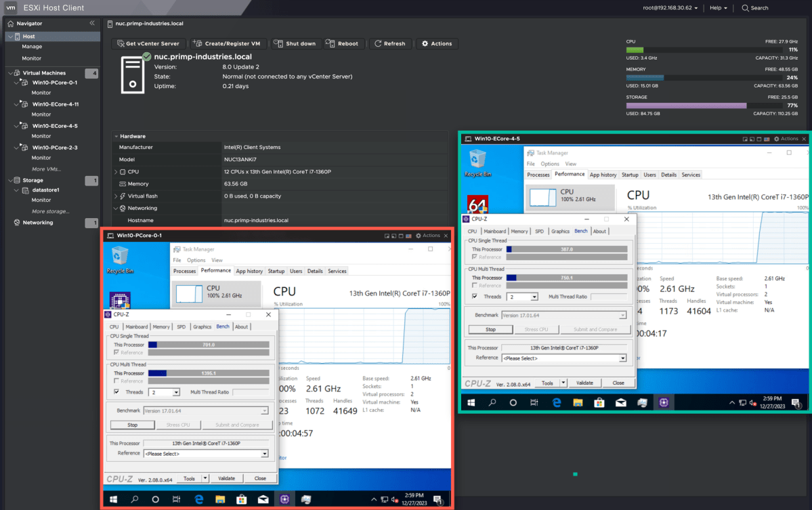Switch to Mainboard tab in PCore-0-1 CPU-Z
This screenshot has height=510, width=812.
click(x=136, y=326)
